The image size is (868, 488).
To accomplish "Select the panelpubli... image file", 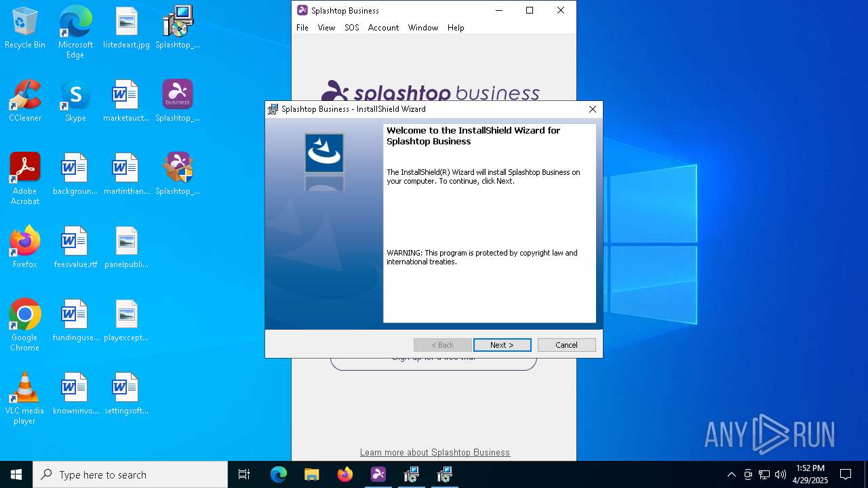I will 126,248.
